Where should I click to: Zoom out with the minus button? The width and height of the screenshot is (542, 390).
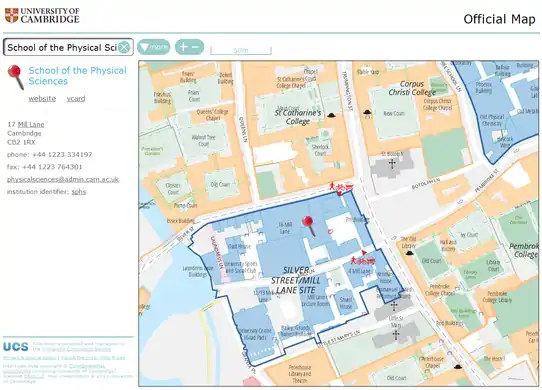[195, 47]
